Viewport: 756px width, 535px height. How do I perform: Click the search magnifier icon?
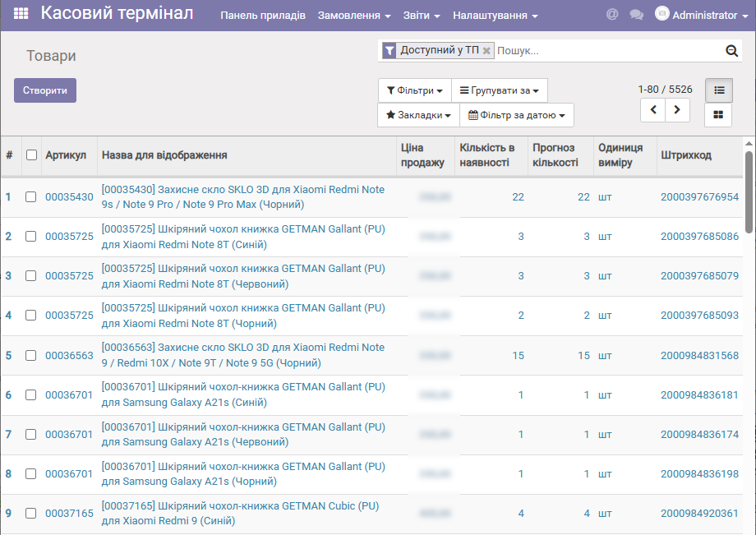(731, 51)
